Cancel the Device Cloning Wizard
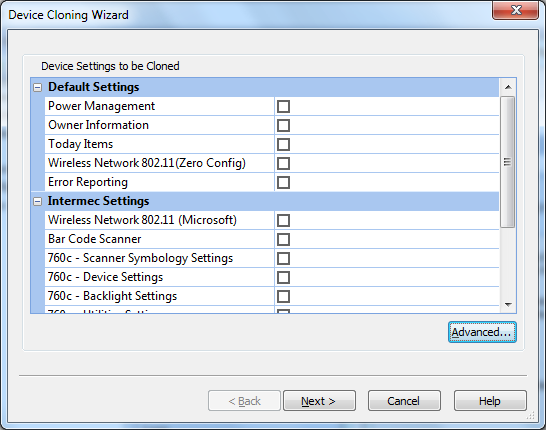546x430 pixels. 404,401
